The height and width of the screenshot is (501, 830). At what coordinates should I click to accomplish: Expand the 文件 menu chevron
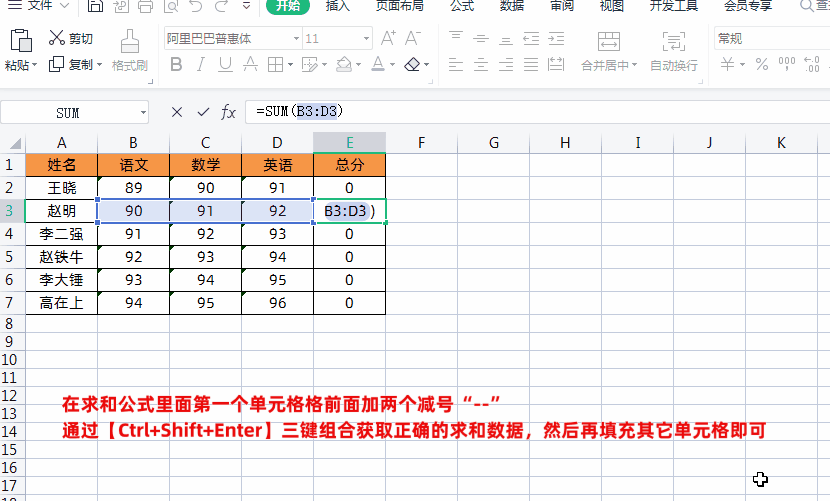(x=65, y=5)
